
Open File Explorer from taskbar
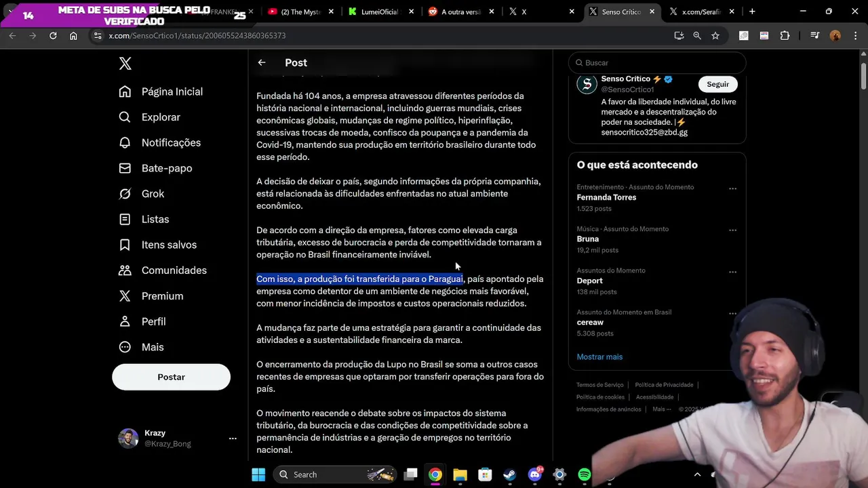click(x=460, y=474)
